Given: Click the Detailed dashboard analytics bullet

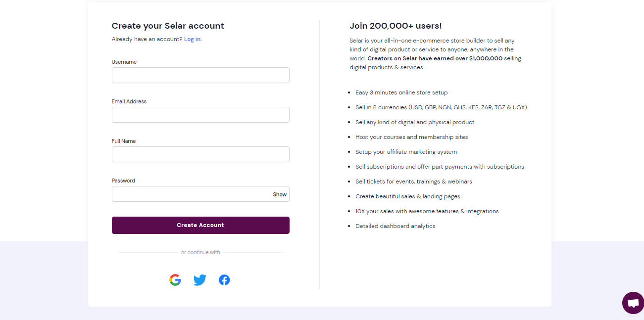Looking at the screenshot, I should [x=395, y=226].
